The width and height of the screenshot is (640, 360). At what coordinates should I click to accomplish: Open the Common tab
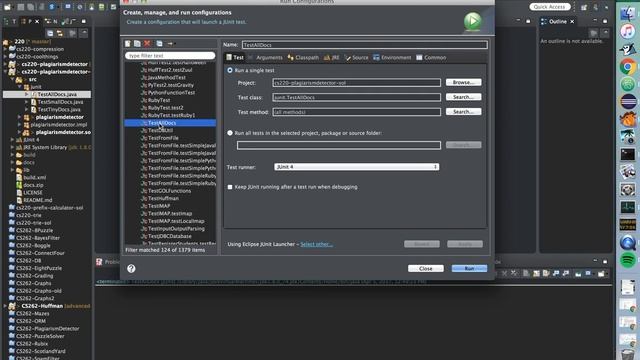pyautogui.click(x=431, y=58)
